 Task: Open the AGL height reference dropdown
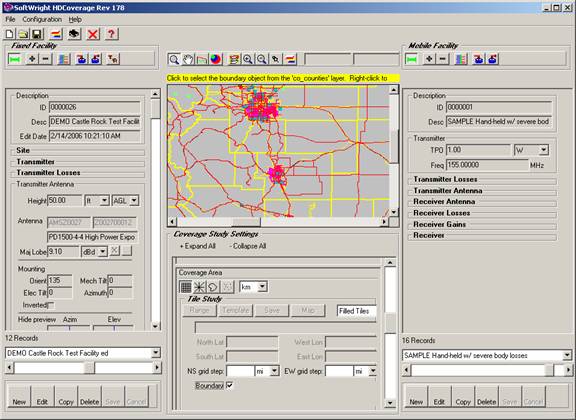click(134, 201)
